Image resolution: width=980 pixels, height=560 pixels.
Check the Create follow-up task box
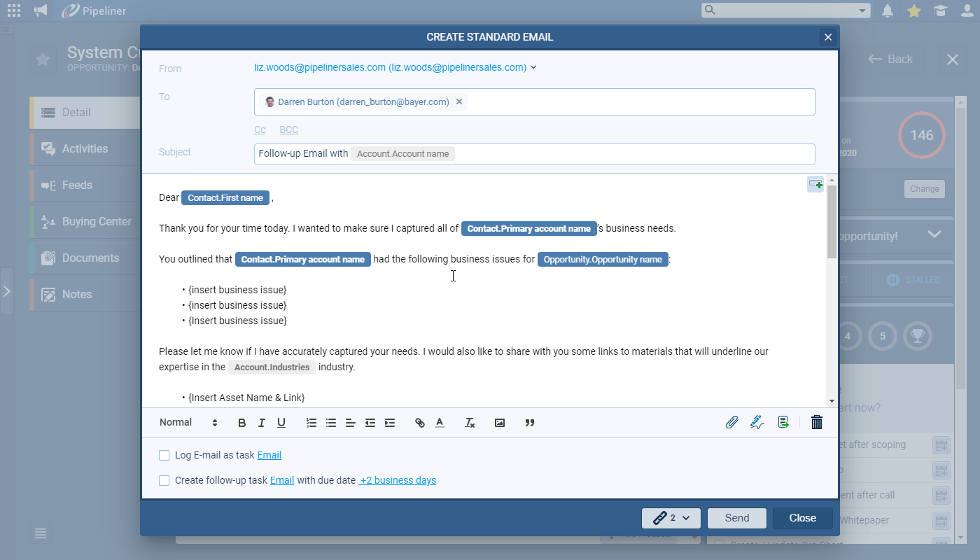164,481
